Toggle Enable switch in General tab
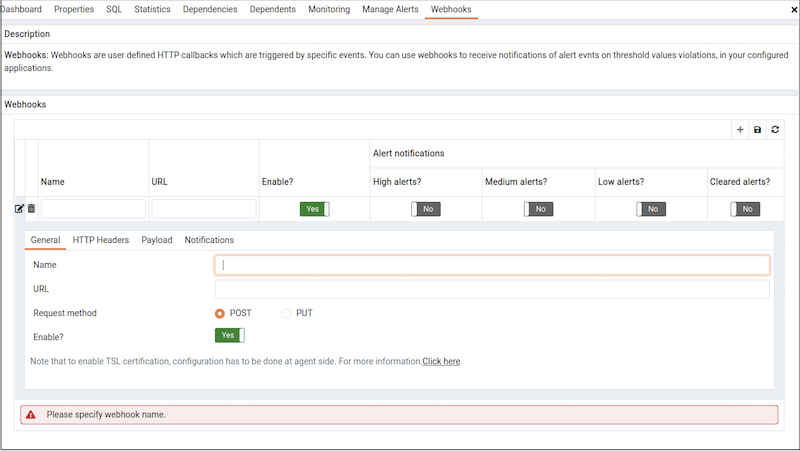Image resolution: width=800 pixels, height=451 pixels. click(230, 335)
